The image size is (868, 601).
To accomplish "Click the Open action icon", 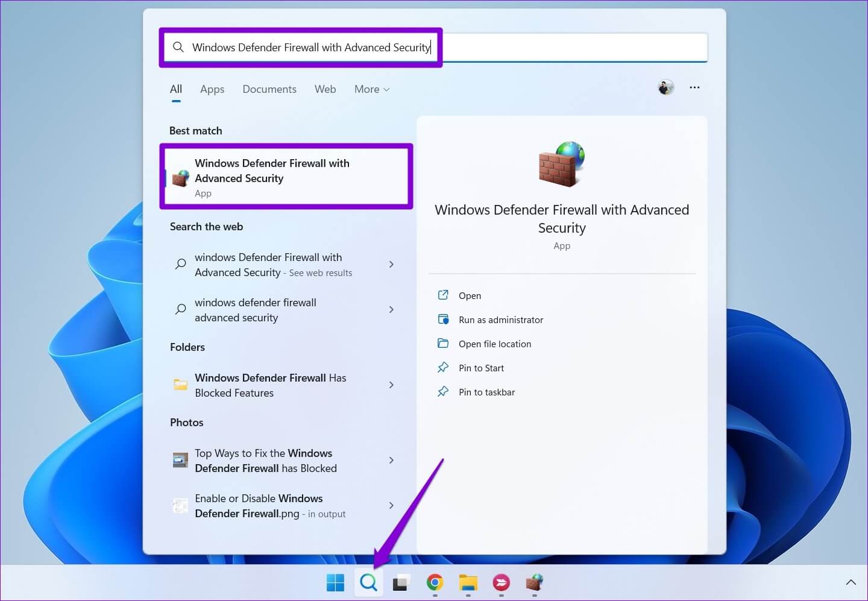I will (x=443, y=295).
